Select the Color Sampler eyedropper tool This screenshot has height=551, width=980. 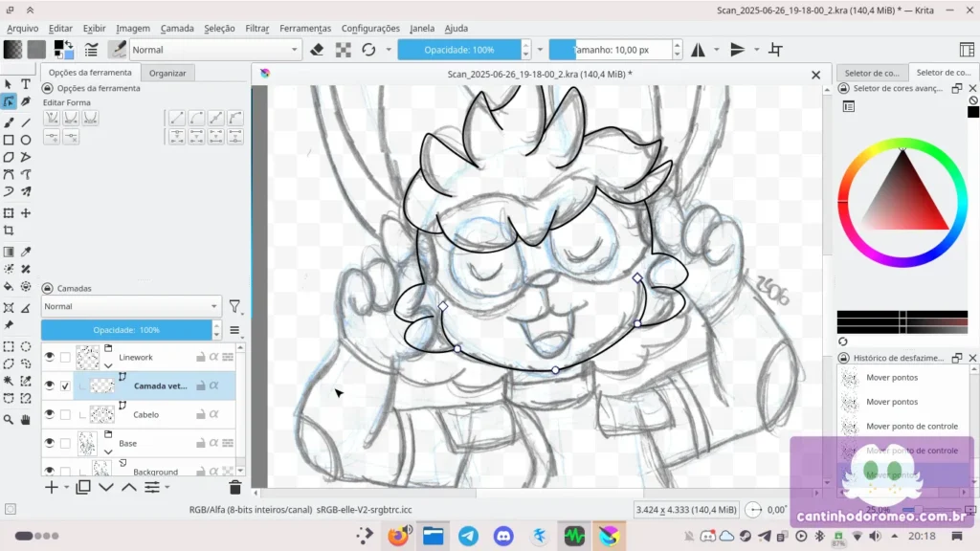coord(26,252)
